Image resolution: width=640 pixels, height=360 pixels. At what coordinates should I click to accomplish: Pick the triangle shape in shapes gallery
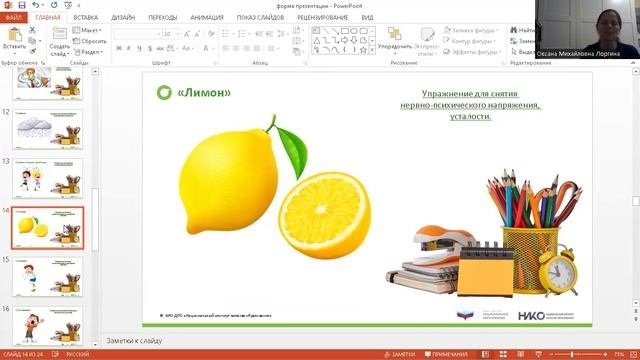tap(317, 40)
